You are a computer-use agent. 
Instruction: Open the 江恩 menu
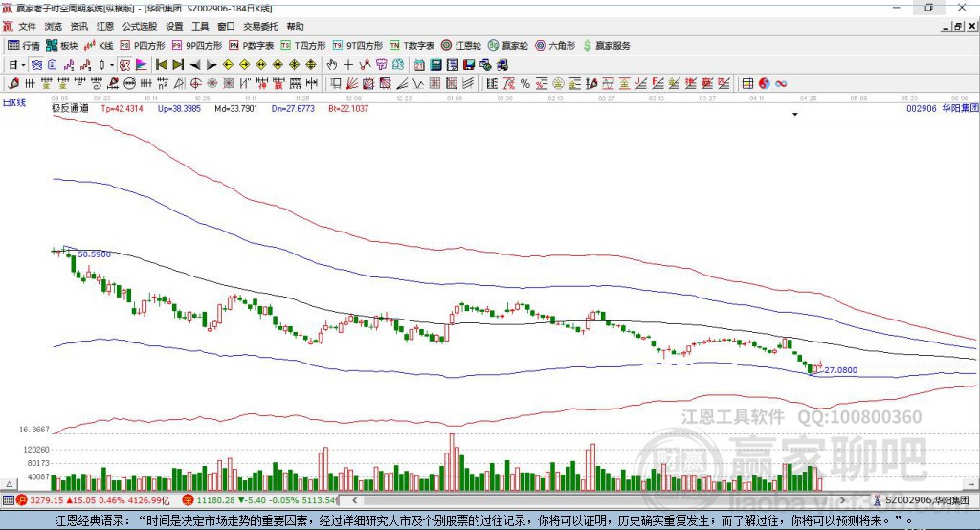[x=105, y=26]
